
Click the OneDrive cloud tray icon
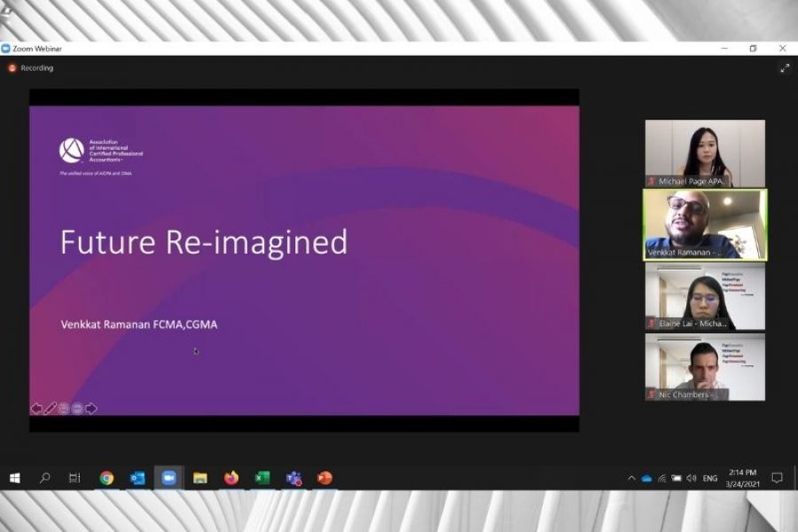click(647, 478)
